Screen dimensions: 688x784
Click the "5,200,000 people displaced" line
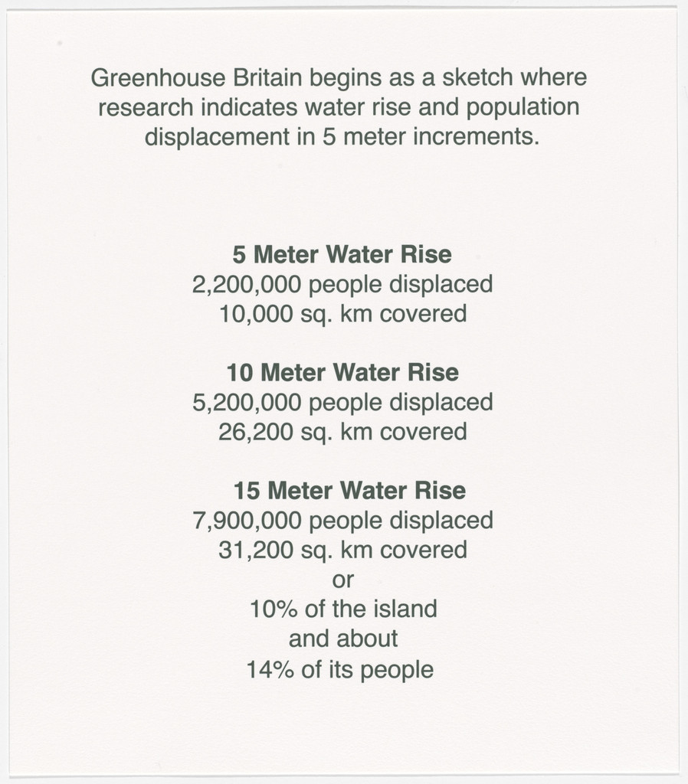coord(342,403)
